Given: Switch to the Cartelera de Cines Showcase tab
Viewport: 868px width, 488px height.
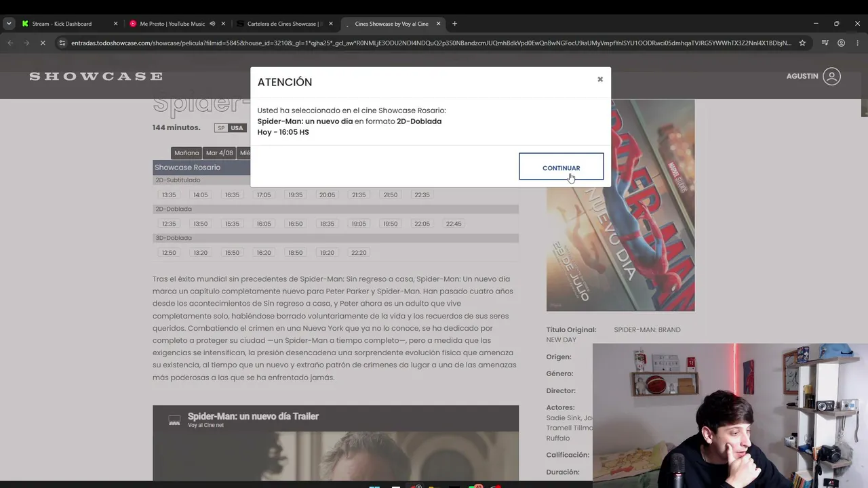Looking at the screenshot, I should pyautogui.click(x=285, y=24).
